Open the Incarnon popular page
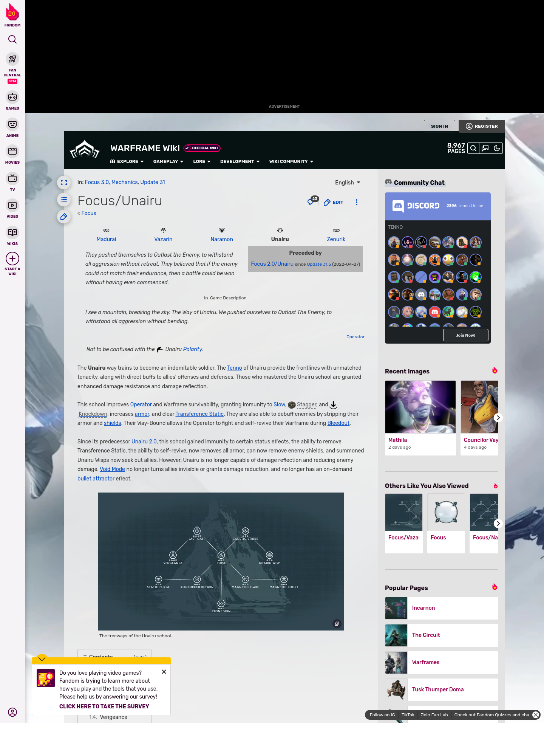 point(442,608)
